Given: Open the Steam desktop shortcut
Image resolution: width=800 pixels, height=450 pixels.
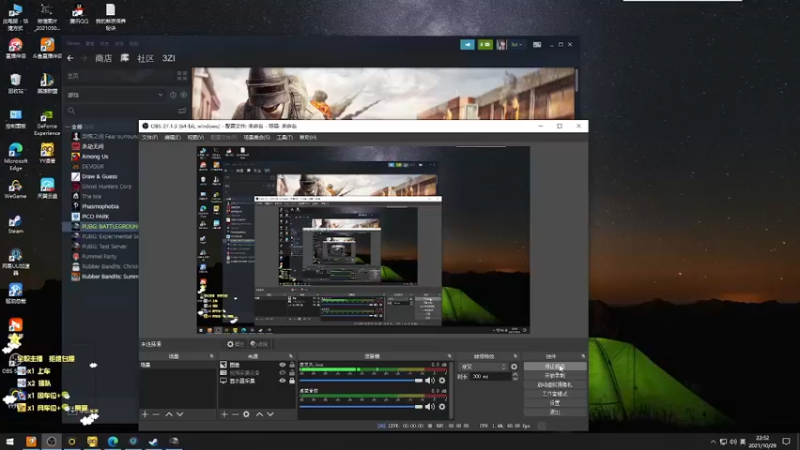Looking at the screenshot, I should [15, 224].
